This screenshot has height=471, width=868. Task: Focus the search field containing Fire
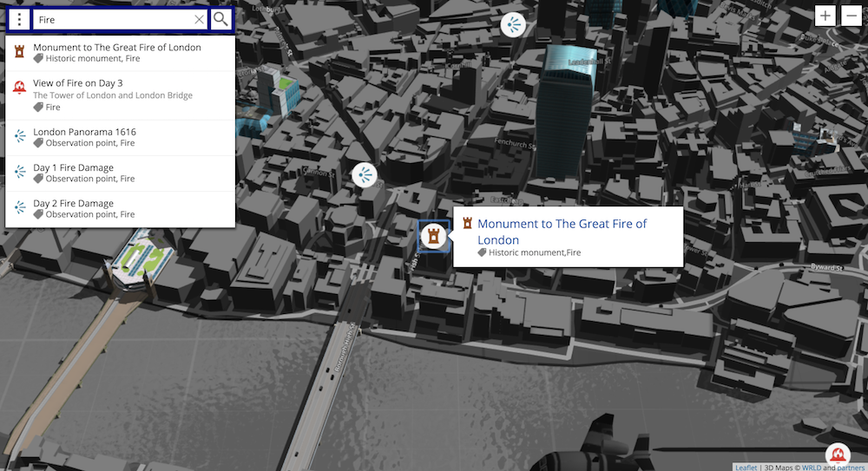pos(113,19)
